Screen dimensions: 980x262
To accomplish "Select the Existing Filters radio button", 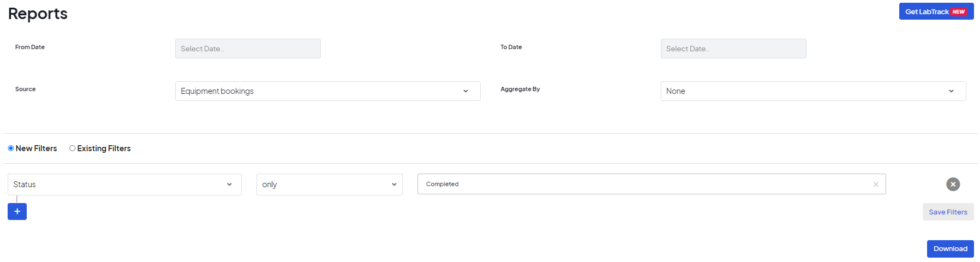I will click(x=73, y=148).
